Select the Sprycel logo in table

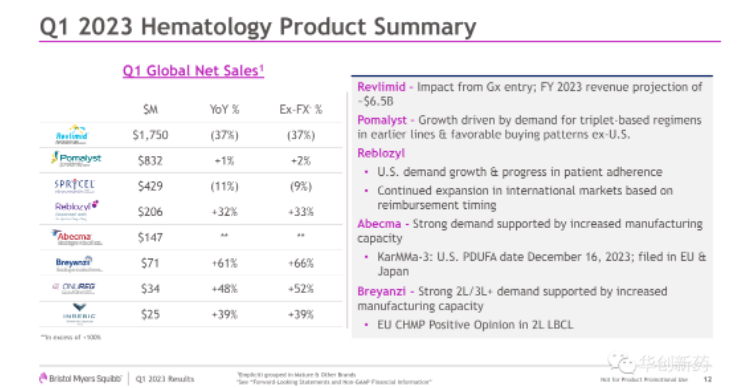pyautogui.click(x=74, y=186)
